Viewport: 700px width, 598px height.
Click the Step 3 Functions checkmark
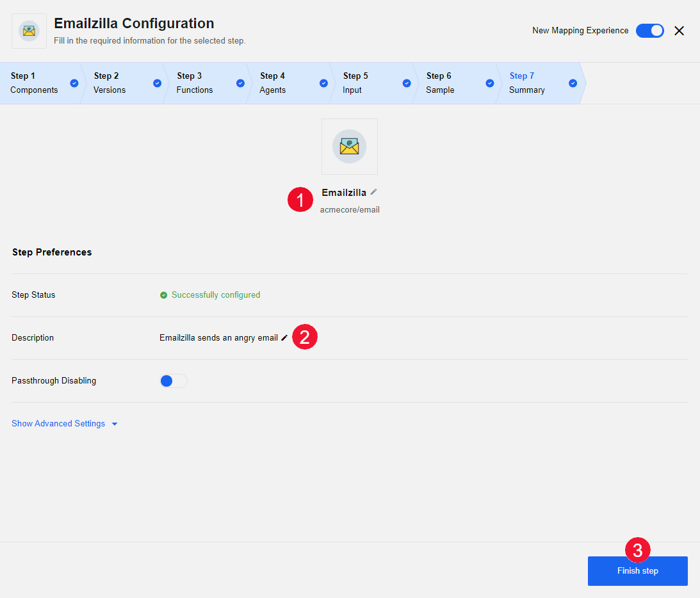pyautogui.click(x=240, y=83)
